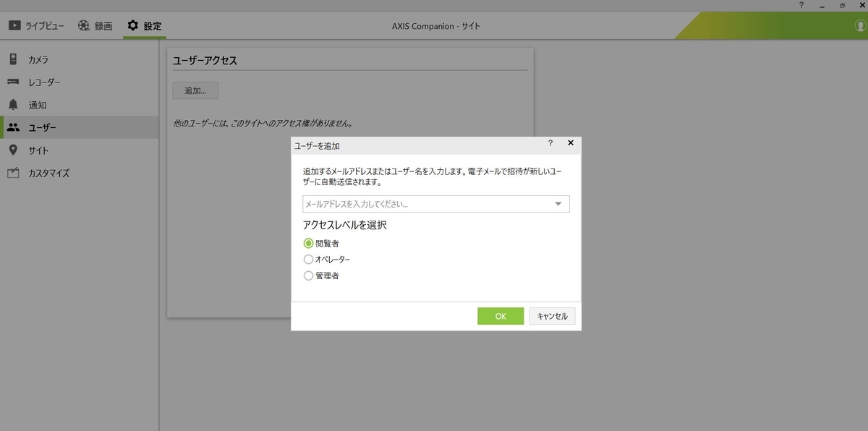868x431 pixels.
Task: Switch to the 録画 tab
Action: tap(95, 26)
